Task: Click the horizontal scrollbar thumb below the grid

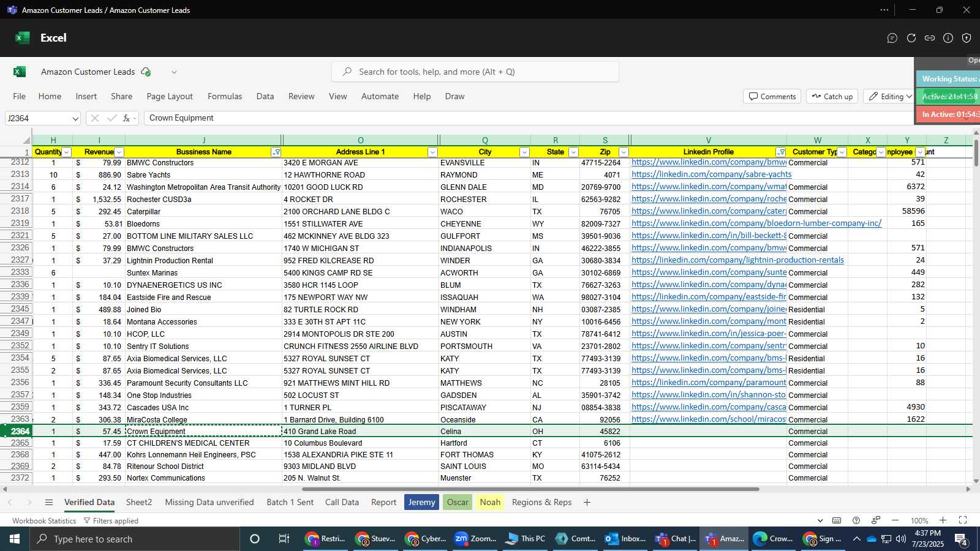Action: pyautogui.click(x=530, y=489)
